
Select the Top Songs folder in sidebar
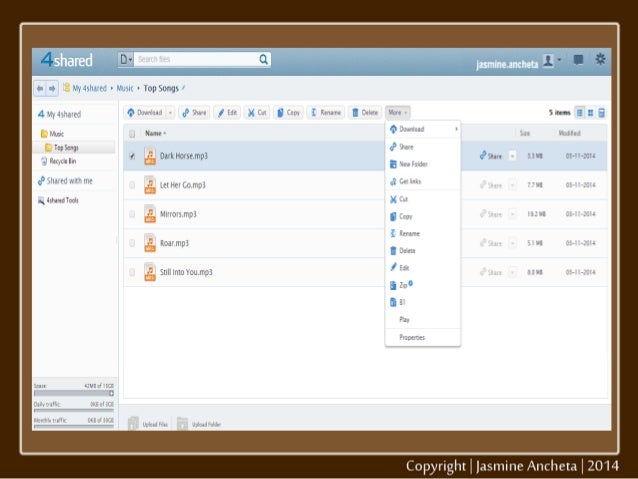61,147
